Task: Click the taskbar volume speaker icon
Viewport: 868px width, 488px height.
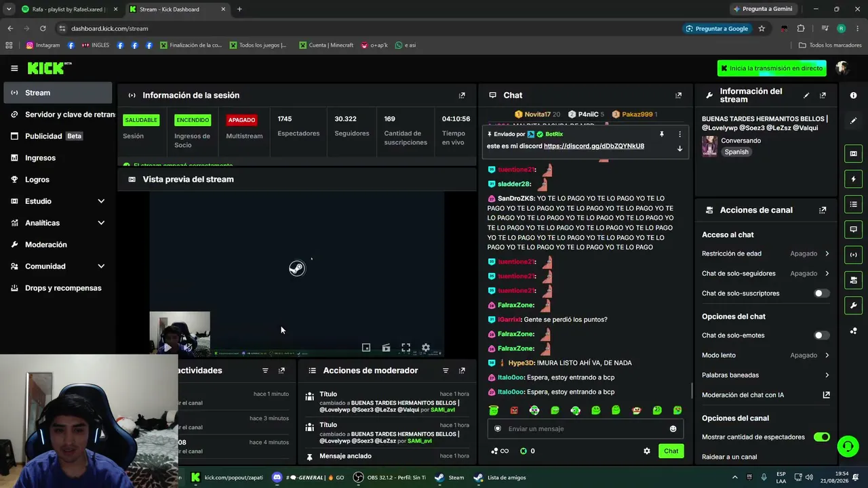Action: [x=809, y=477]
